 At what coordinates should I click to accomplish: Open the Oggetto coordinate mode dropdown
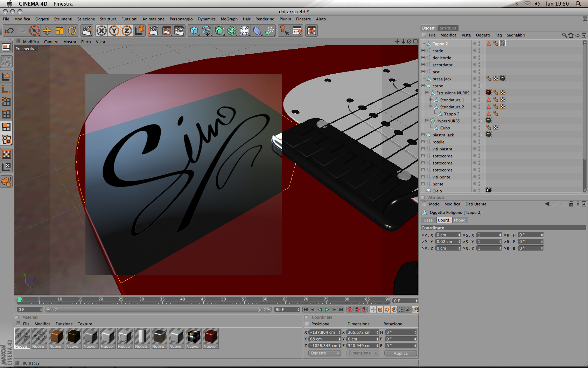[x=325, y=353]
